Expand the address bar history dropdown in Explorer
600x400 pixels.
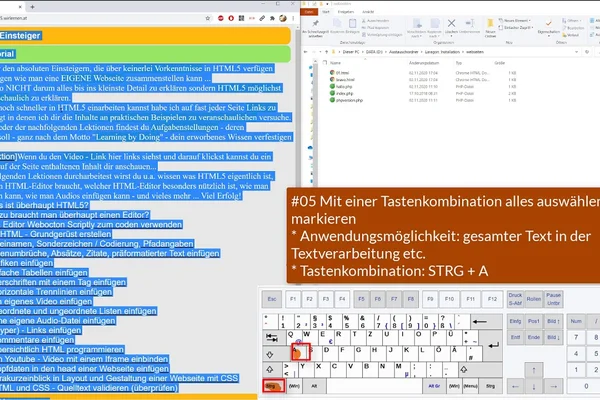tap(577, 52)
